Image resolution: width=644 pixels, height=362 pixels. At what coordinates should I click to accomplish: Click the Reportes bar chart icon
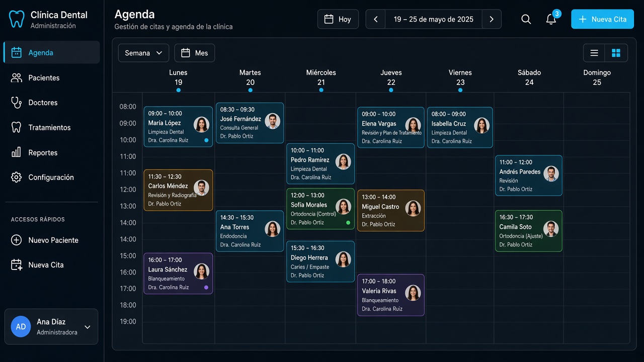point(17,152)
